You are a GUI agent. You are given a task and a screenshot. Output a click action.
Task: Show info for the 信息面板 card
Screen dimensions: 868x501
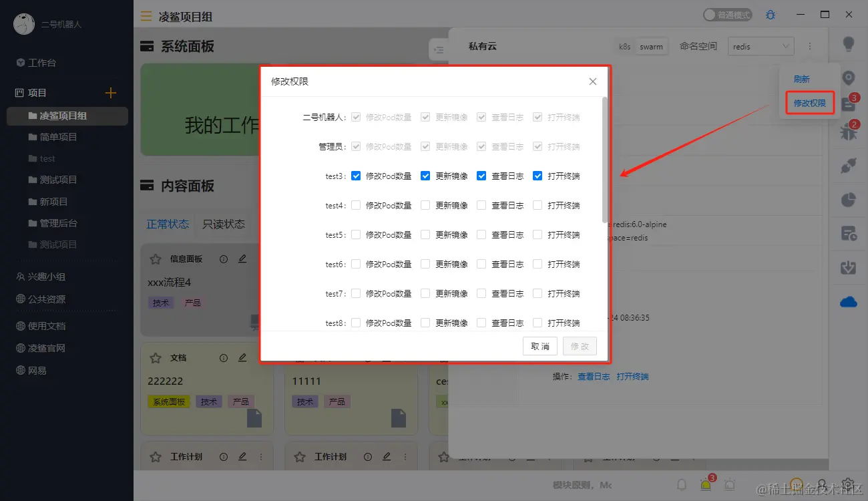pos(224,259)
